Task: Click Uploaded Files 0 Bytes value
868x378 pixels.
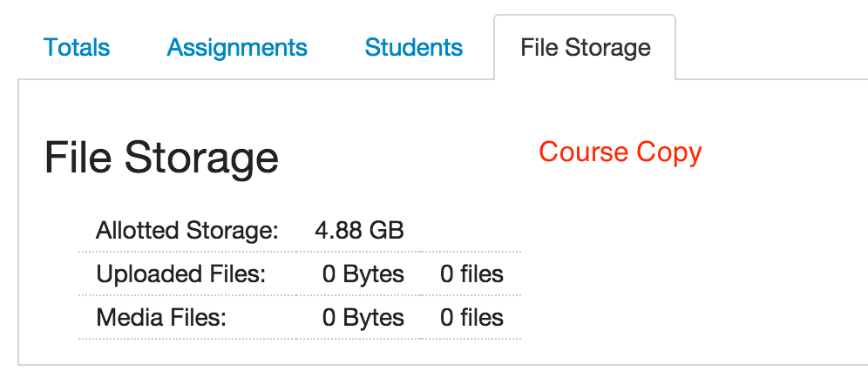Action: (363, 274)
